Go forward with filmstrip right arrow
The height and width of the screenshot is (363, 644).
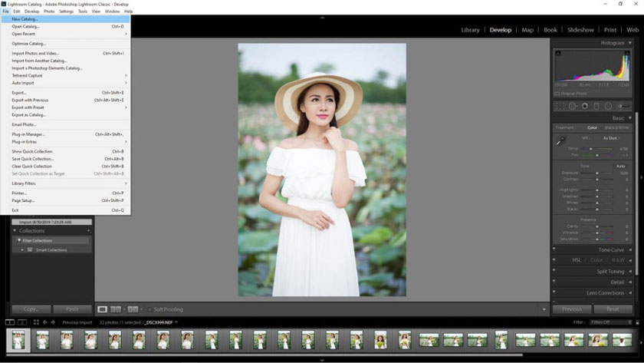click(x=53, y=322)
